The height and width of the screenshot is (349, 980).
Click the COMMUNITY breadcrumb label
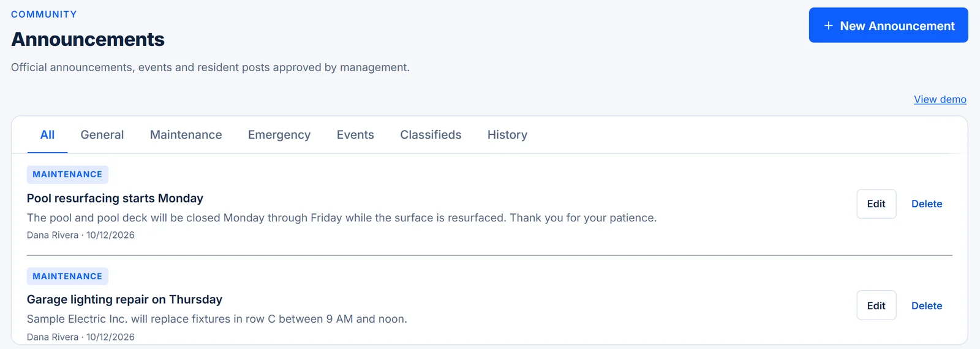coord(44,14)
